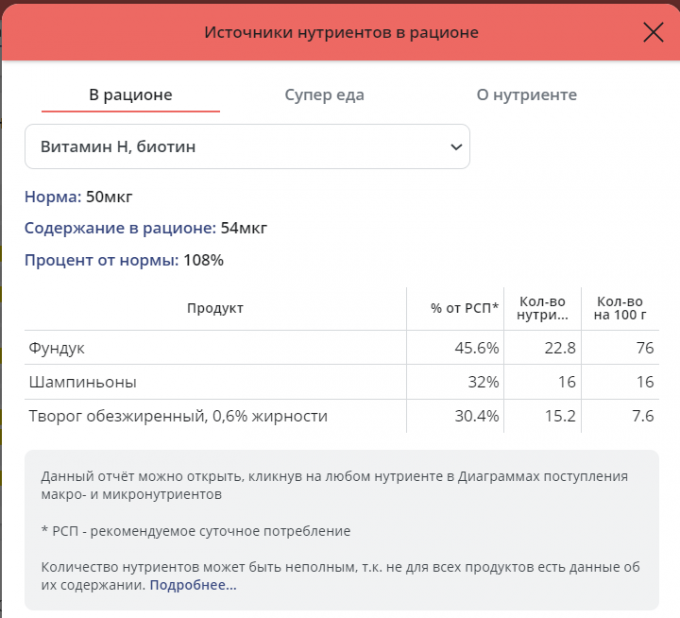Image resolution: width=680 pixels, height=618 pixels.
Task: Open the "Супер еда" tab
Action: click(x=324, y=95)
